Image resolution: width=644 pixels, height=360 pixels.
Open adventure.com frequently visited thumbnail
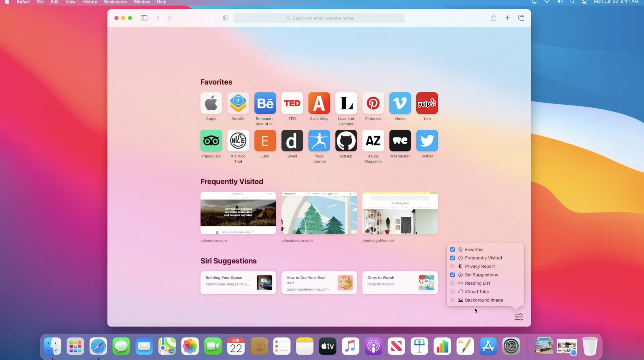(x=238, y=213)
